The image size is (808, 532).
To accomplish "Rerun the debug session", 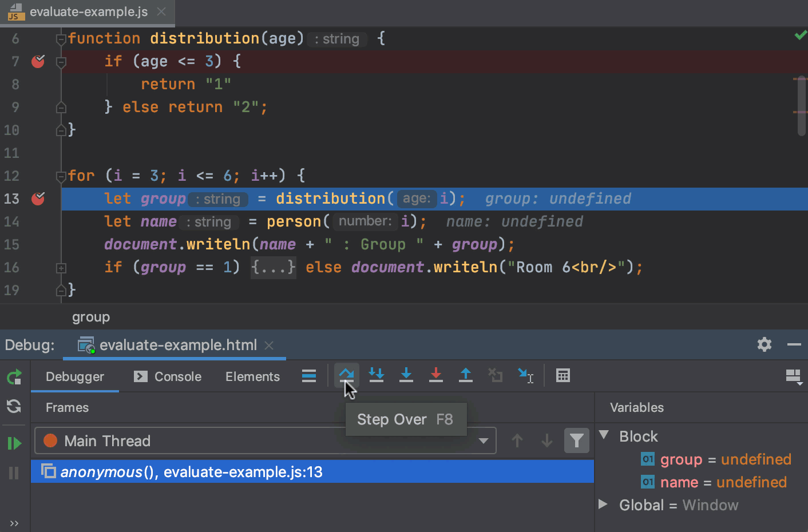I will (14, 376).
